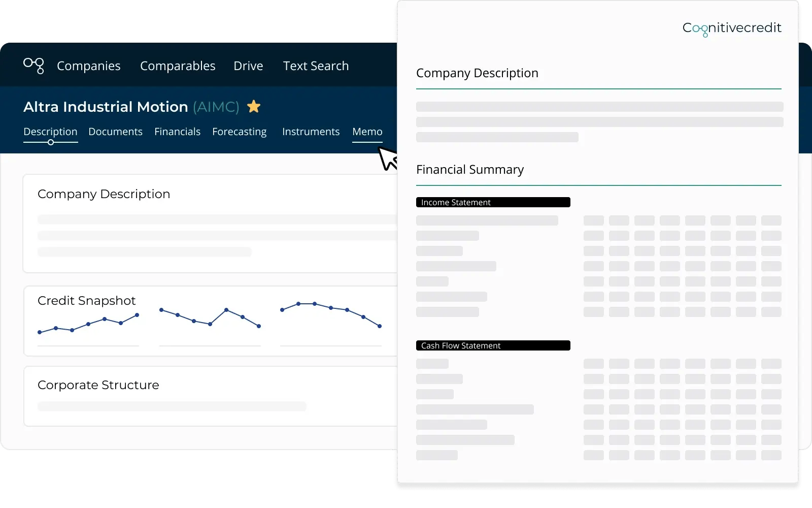Select the Memo tab

(367, 132)
